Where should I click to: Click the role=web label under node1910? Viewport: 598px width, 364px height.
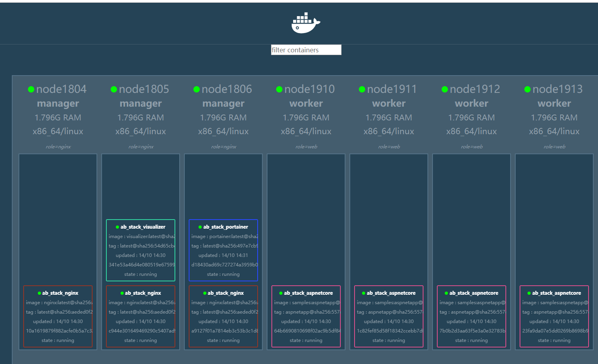306,147
